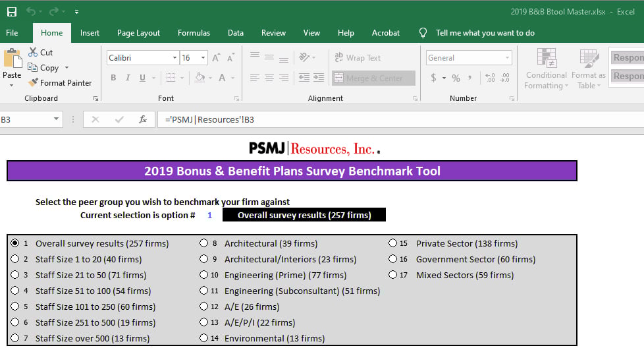This screenshot has width=644, height=352.
Task: Open the Font settings dialog launcher
Action: point(236,98)
